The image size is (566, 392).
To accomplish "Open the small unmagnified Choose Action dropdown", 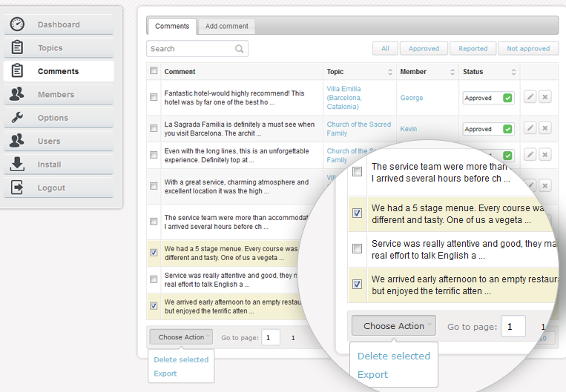I will pyautogui.click(x=181, y=337).
